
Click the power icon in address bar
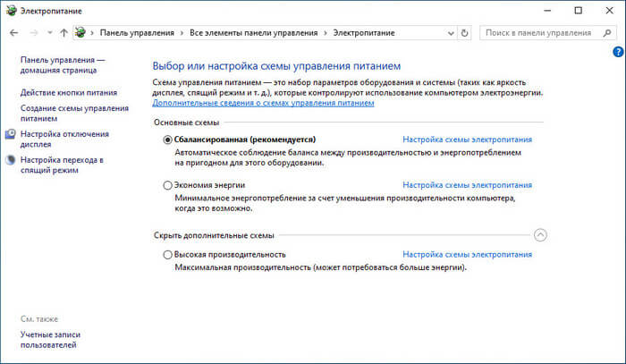[80, 33]
